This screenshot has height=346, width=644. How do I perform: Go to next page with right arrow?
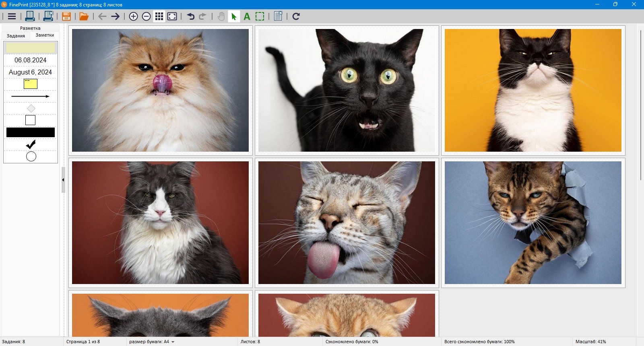[116, 16]
